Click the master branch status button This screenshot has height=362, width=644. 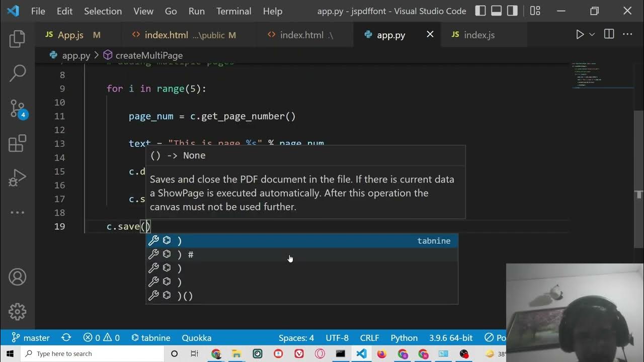click(x=31, y=338)
